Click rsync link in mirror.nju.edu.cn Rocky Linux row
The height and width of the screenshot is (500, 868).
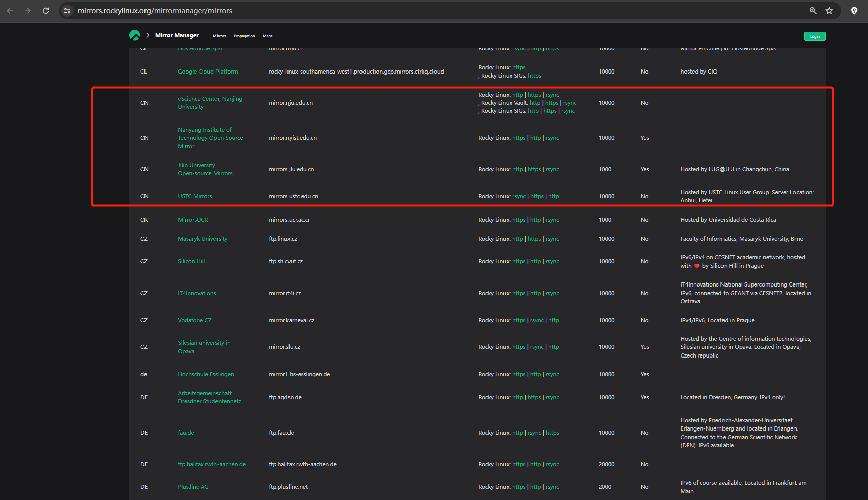pyautogui.click(x=552, y=95)
